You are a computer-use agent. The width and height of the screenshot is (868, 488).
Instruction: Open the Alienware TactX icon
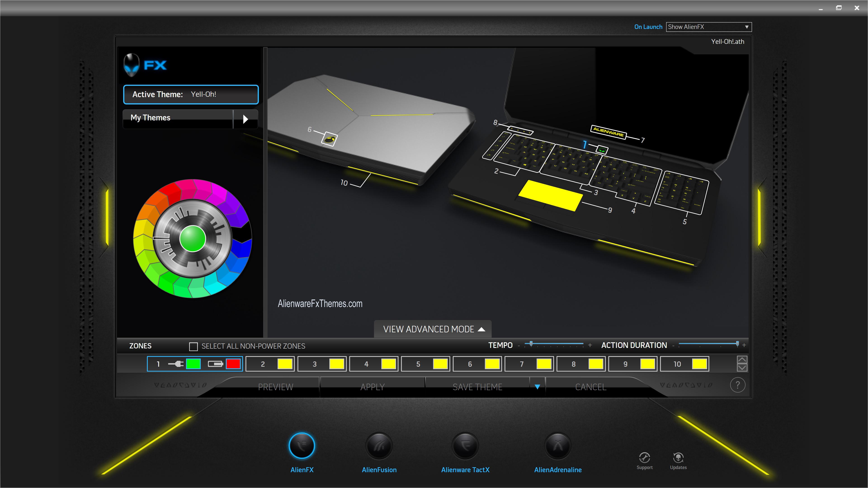465,446
